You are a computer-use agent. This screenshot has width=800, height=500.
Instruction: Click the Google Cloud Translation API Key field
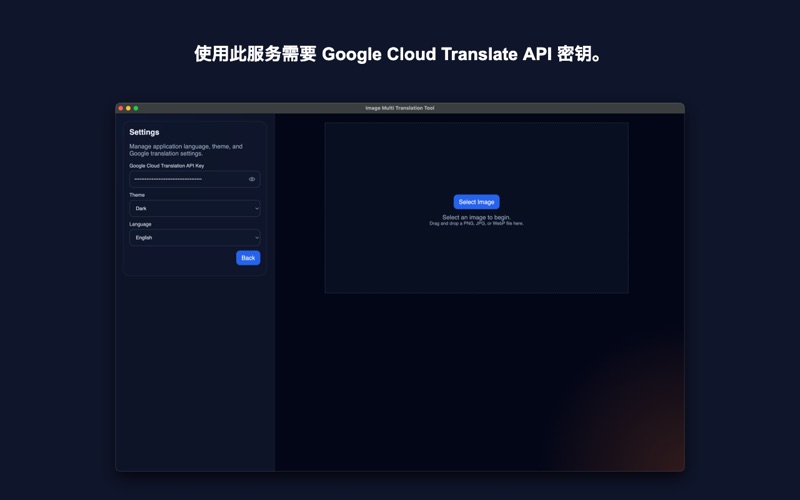(186, 179)
